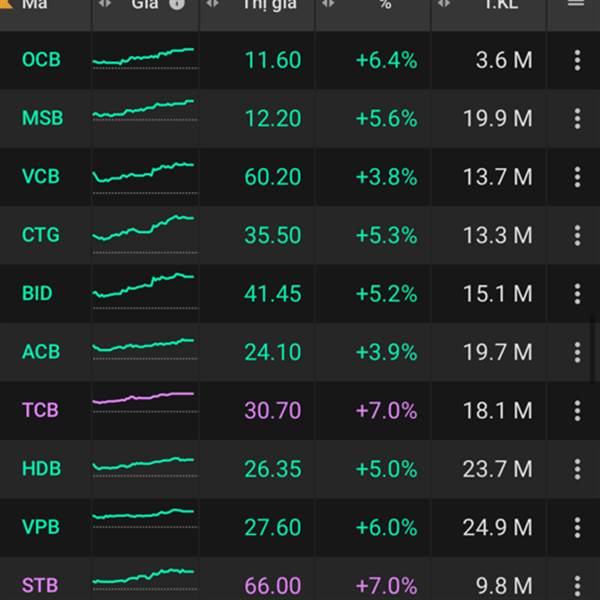
Task: Open the three-dot menu for CTG
Action: tap(577, 235)
